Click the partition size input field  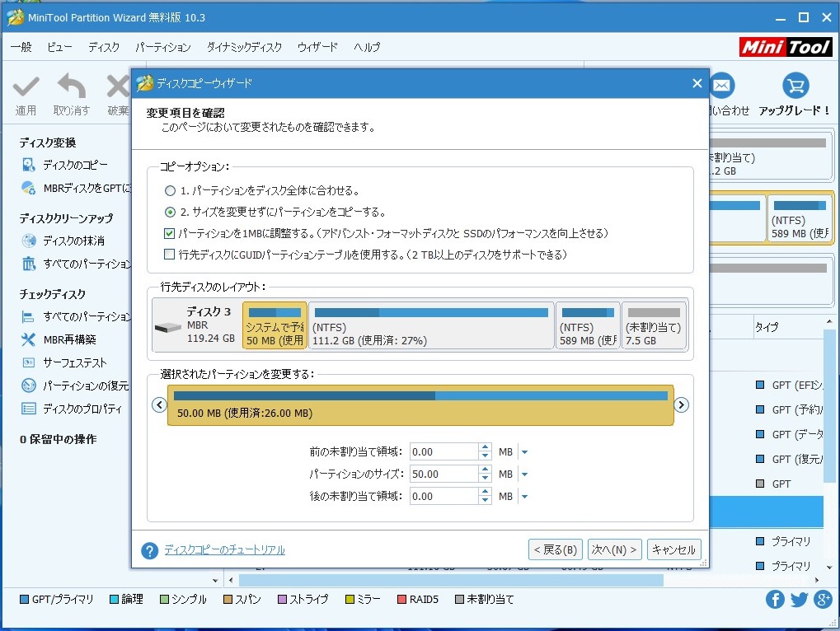(442, 474)
